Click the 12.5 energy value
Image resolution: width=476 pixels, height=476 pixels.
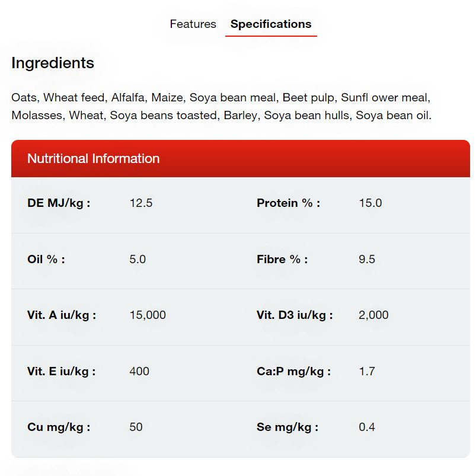(141, 203)
